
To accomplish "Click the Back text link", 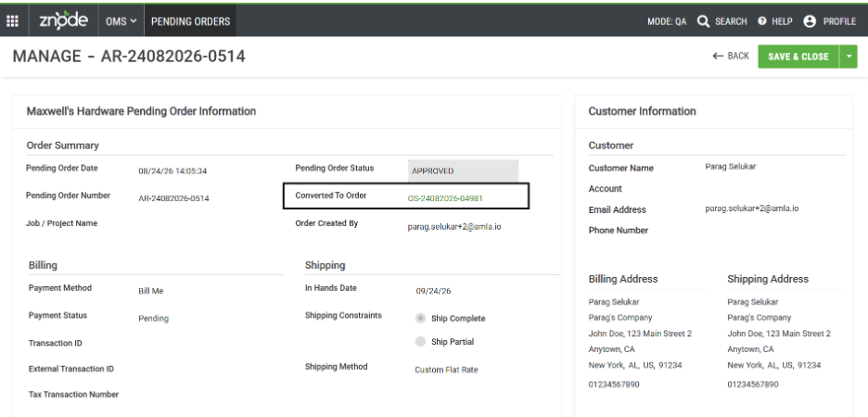I will 738,56.
